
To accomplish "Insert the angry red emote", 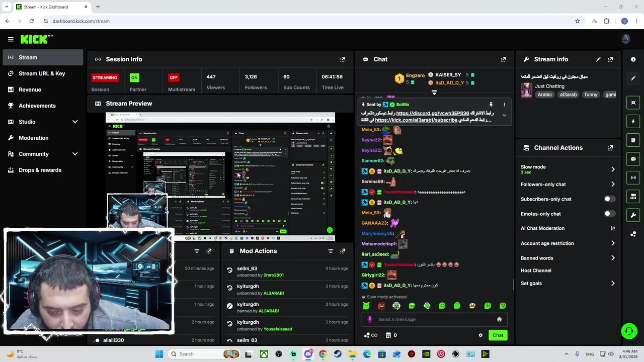I will coord(381,306).
